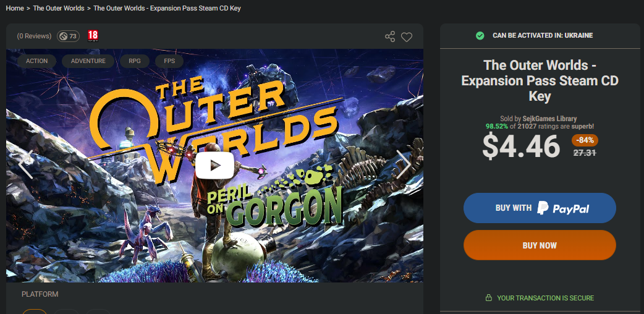Click the -84% discount badge
Viewport: 644px width, 314px height.
pos(585,140)
